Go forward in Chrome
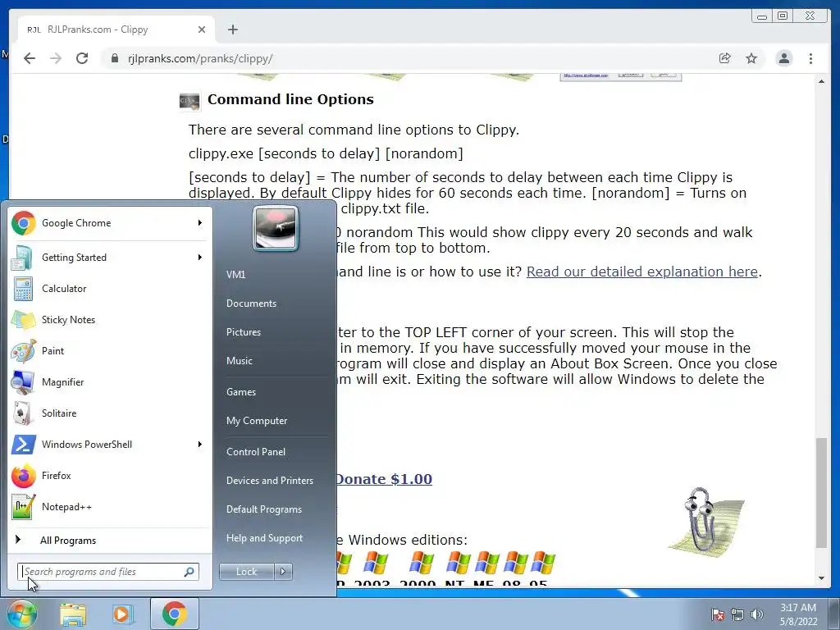Viewport: 840px width, 630px height. (x=56, y=58)
